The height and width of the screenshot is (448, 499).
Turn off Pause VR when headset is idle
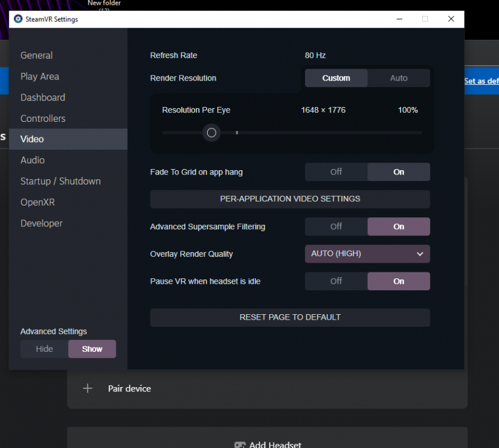(x=335, y=281)
